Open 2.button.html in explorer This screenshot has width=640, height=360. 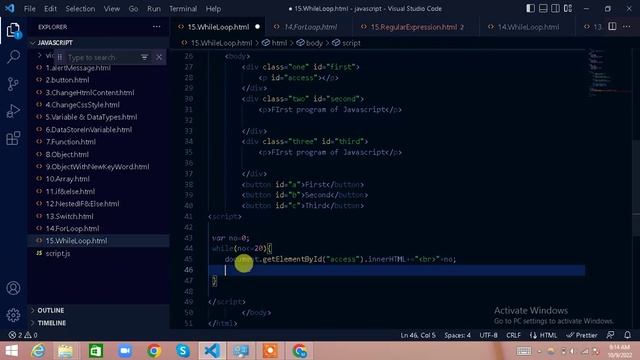(x=67, y=80)
